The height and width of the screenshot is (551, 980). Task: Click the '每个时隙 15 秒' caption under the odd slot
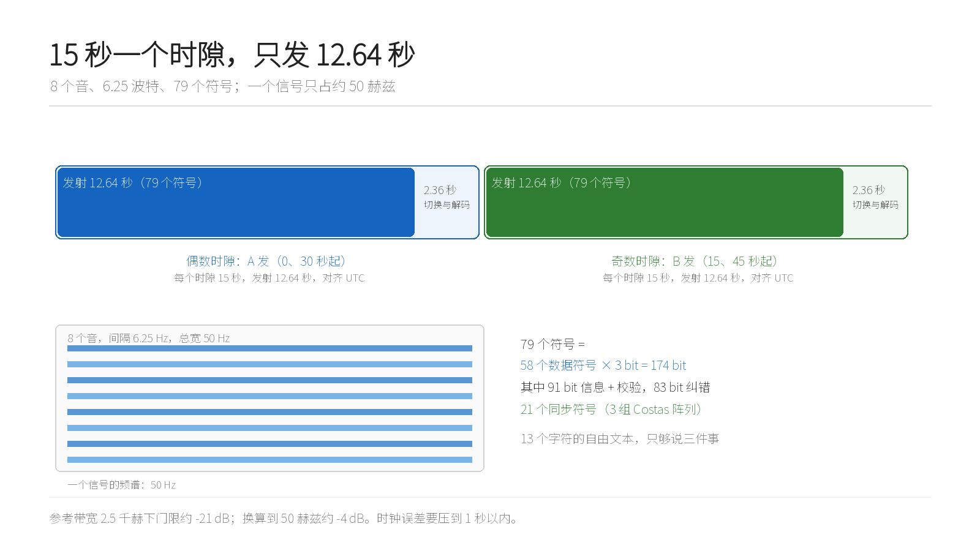pyautogui.click(x=698, y=278)
